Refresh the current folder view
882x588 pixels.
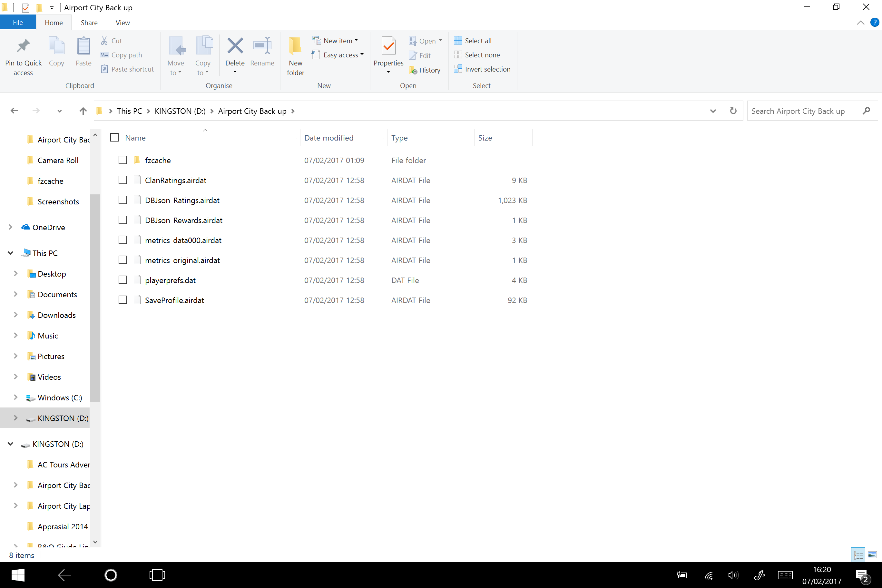733,111
